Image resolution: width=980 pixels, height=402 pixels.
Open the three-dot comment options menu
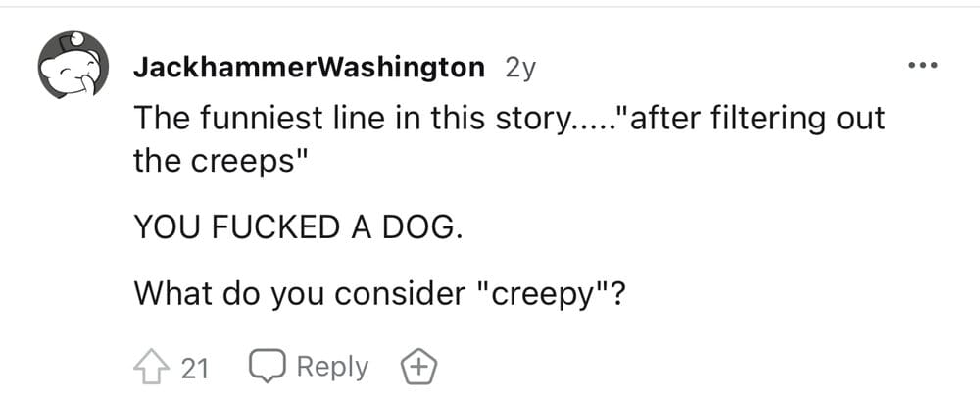click(924, 66)
